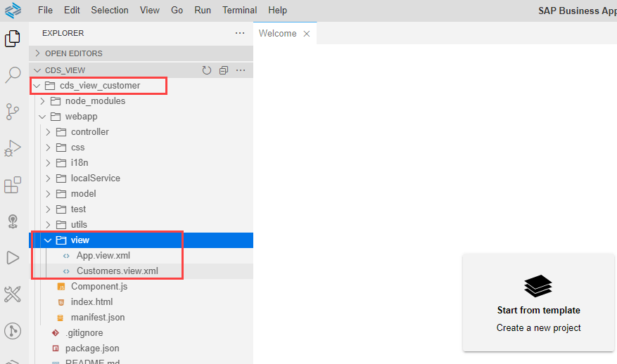Expand the Open Editors section
Screen dimensions: 617x364
[x=73, y=53]
